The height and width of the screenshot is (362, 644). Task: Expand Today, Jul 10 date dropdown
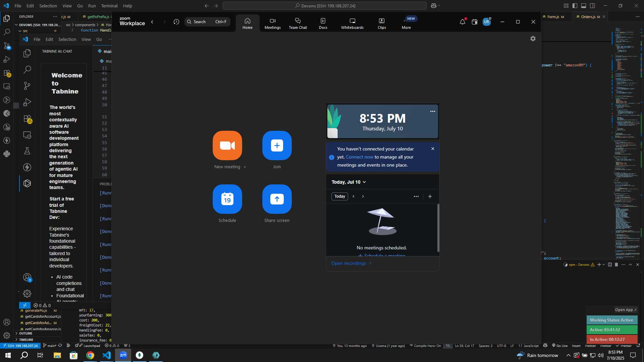coord(348,182)
